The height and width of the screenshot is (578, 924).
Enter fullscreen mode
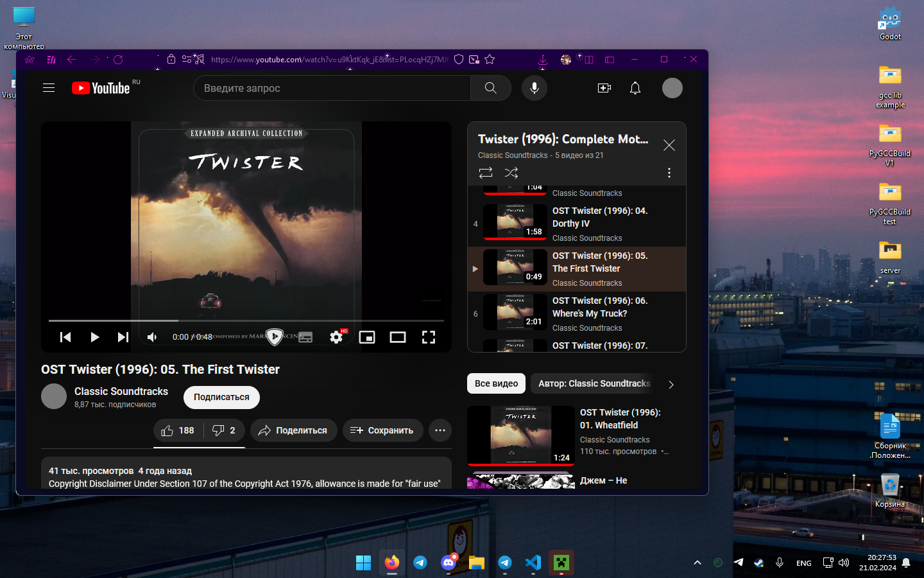pyautogui.click(x=429, y=337)
